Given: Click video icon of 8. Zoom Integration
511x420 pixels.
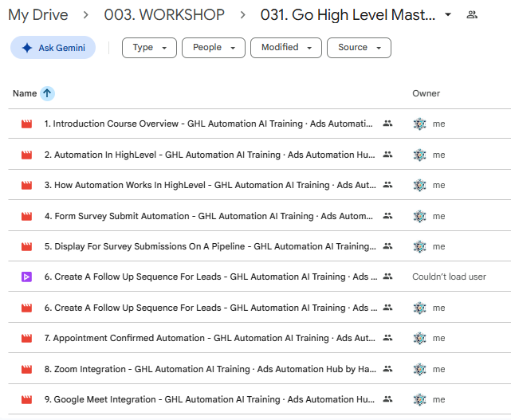Looking at the screenshot, I should click(27, 369).
